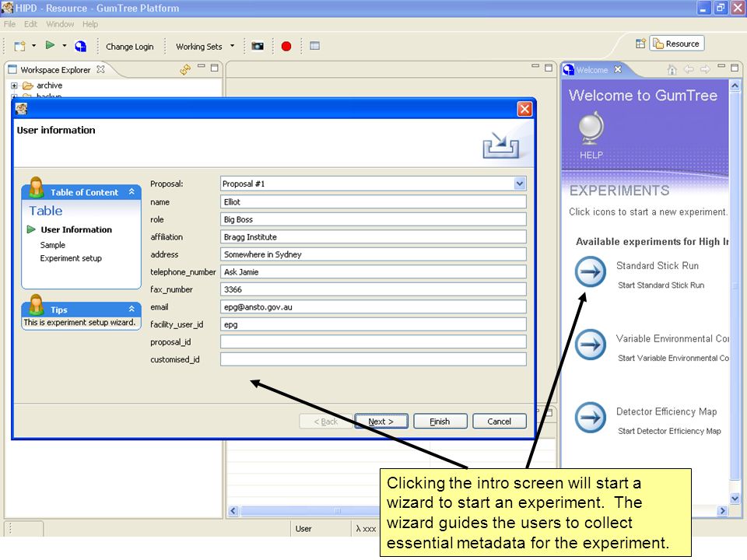
Task: Click the role field containing Big Boss
Action: (373, 219)
